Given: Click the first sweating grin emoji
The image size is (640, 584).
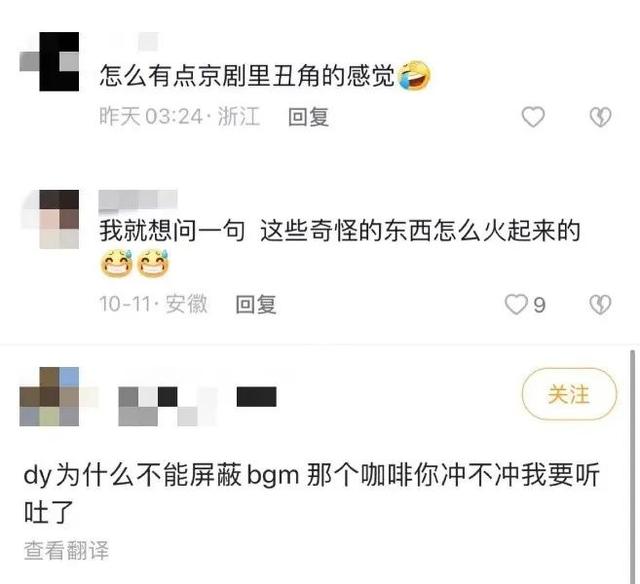Looking at the screenshot, I should (x=116, y=264).
